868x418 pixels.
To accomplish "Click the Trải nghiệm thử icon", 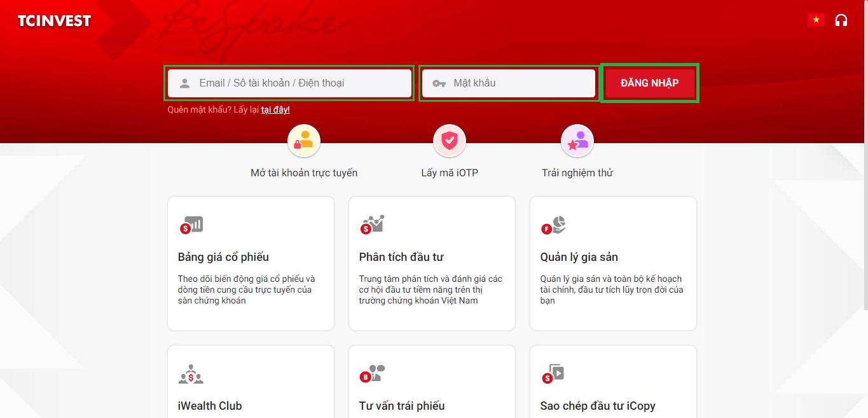I will coord(577,141).
